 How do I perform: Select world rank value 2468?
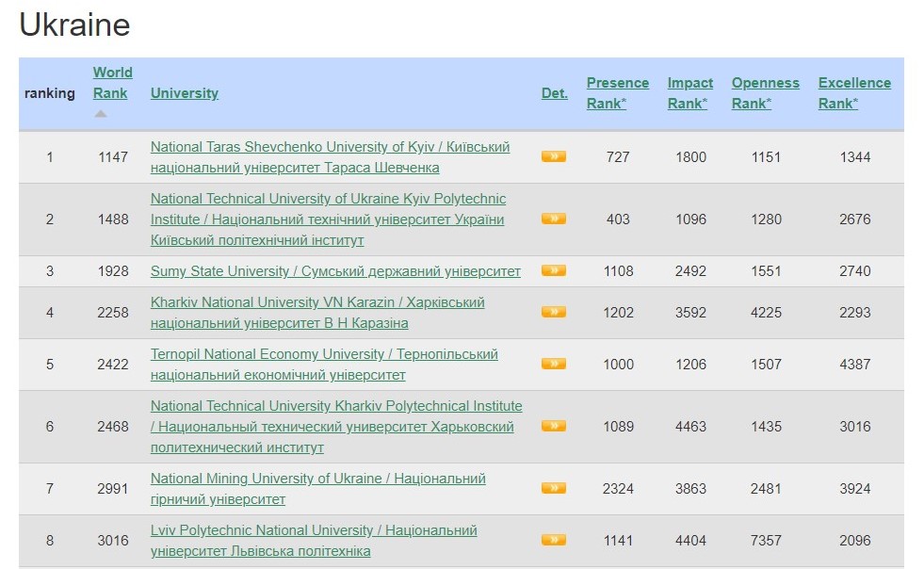point(112,426)
